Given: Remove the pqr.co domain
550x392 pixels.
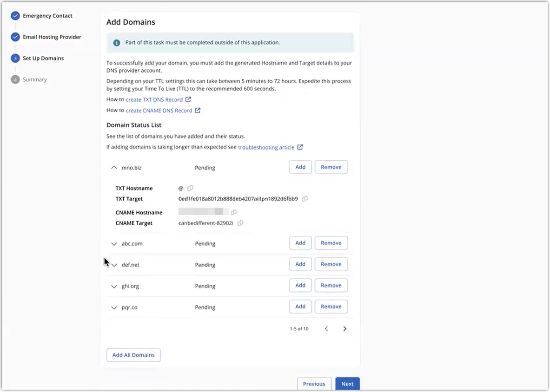Looking at the screenshot, I should (x=331, y=307).
